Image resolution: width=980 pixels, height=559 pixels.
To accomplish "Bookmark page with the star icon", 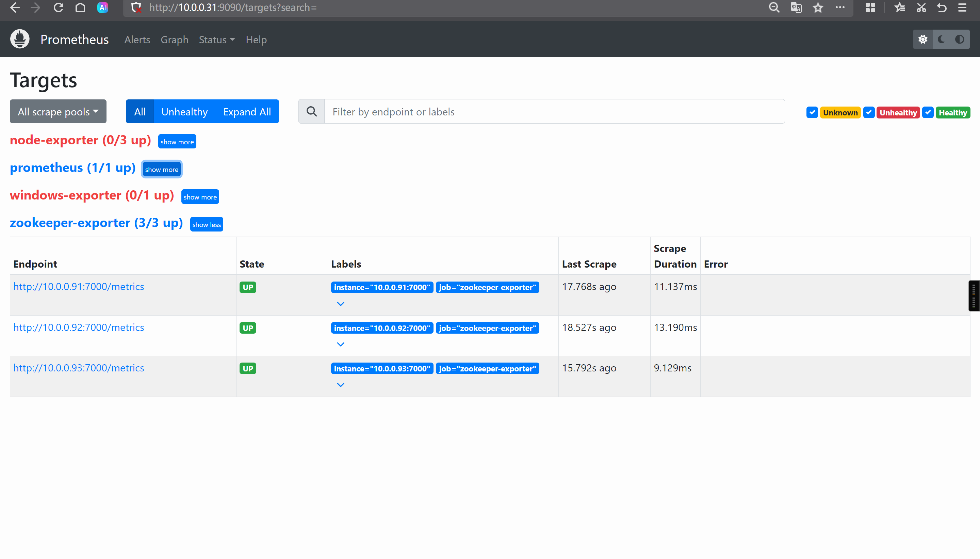I will [x=818, y=8].
